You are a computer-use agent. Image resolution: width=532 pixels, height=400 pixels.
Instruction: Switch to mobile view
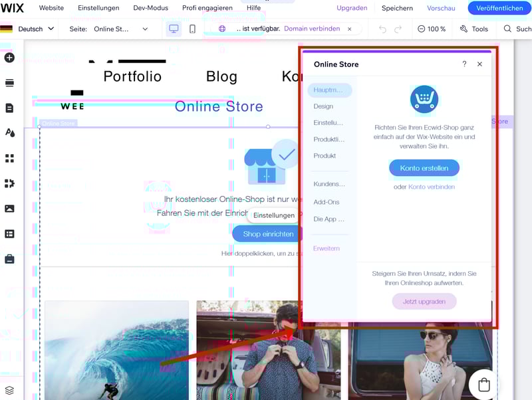click(x=193, y=29)
